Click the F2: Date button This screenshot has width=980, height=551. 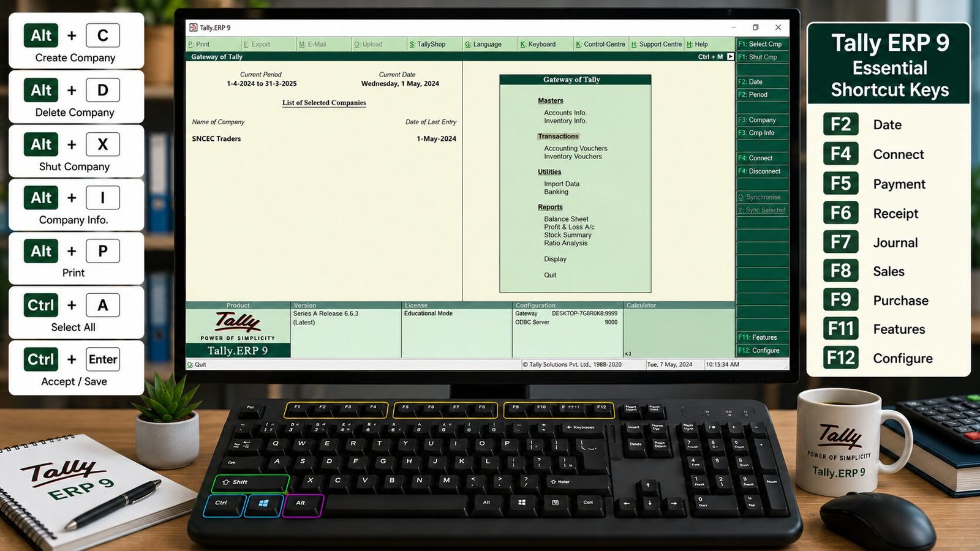[762, 81]
